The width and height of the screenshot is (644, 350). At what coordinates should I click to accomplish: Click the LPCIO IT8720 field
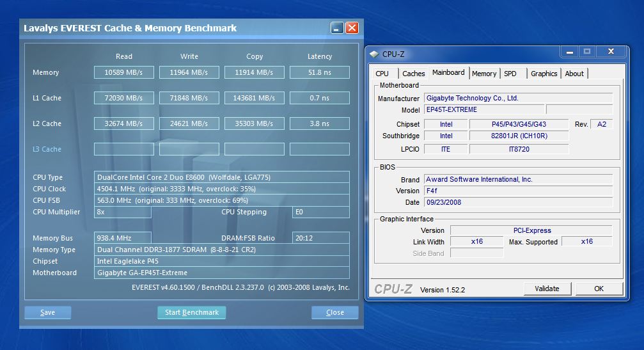[519, 149]
